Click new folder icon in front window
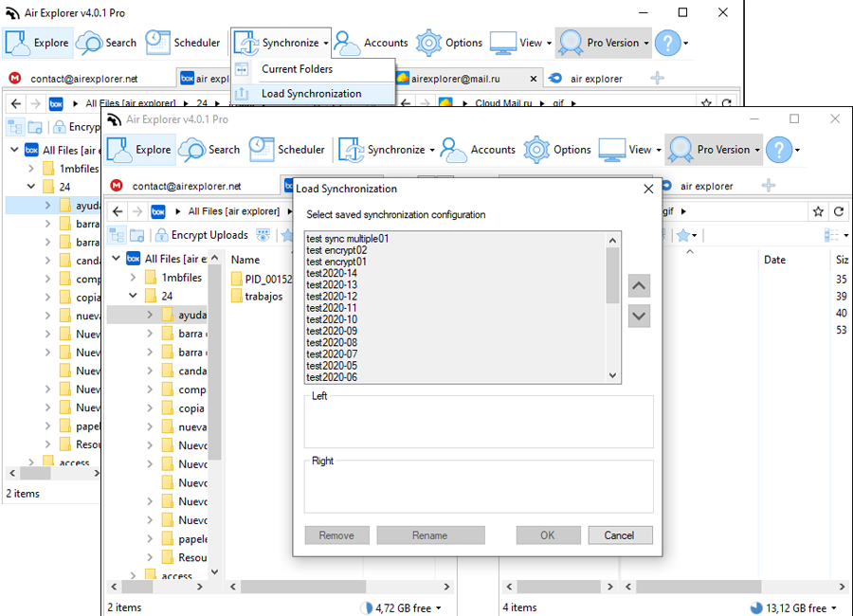 click(137, 235)
